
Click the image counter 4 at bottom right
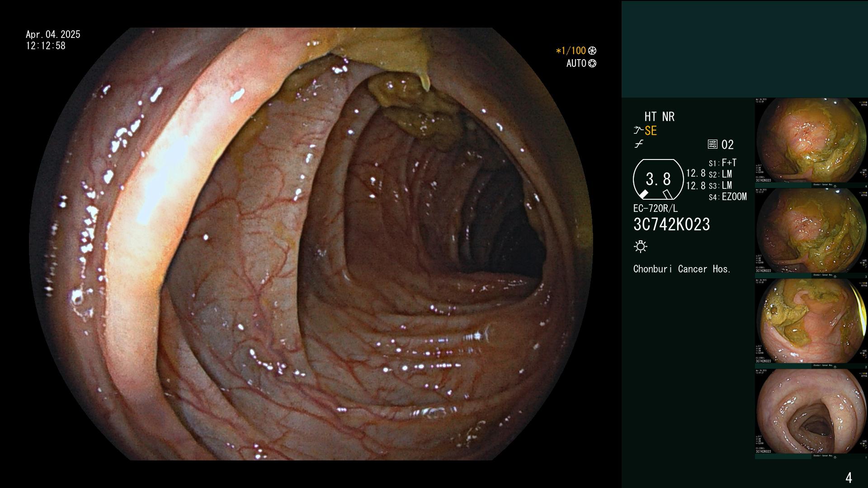pyautogui.click(x=849, y=478)
